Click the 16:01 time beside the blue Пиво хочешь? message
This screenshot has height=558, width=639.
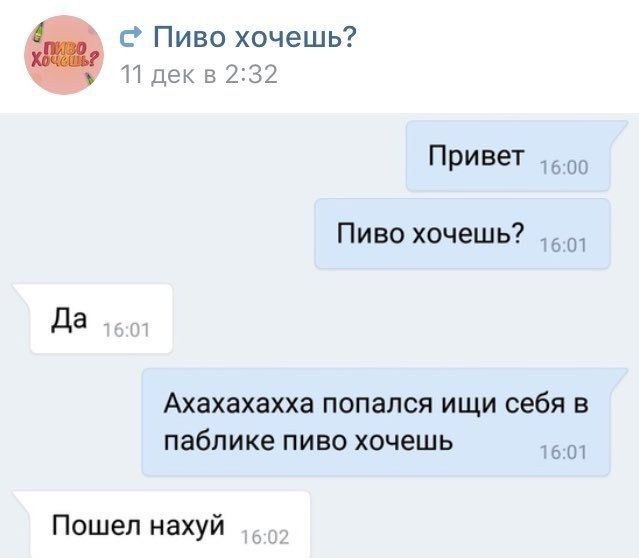[563, 245]
